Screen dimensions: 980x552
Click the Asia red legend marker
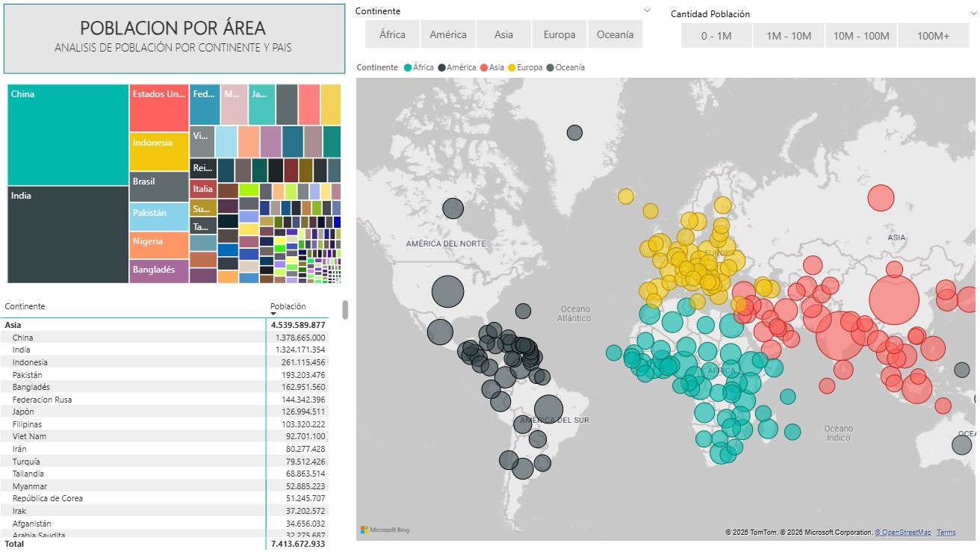point(484,67)
